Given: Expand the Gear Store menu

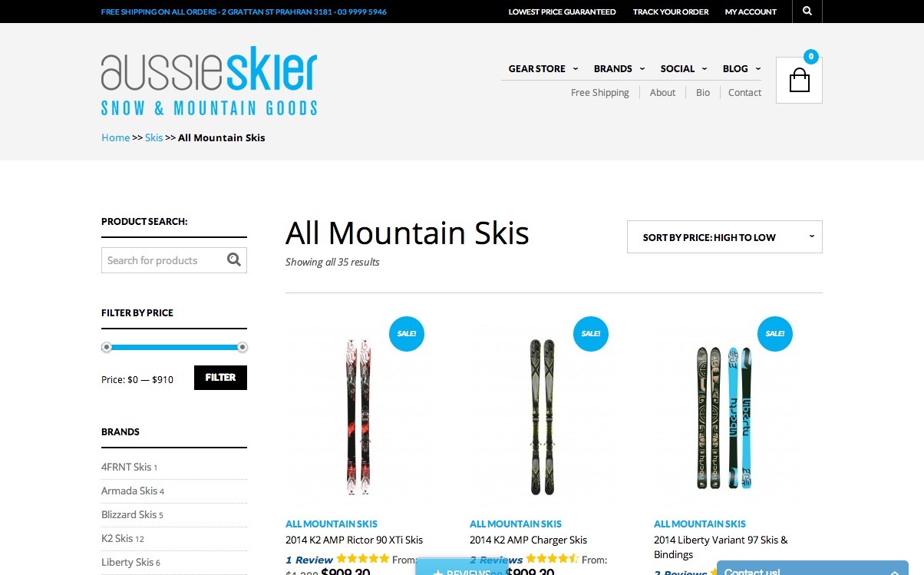Looking at the screenshot, I should click(x=543, y=68).
